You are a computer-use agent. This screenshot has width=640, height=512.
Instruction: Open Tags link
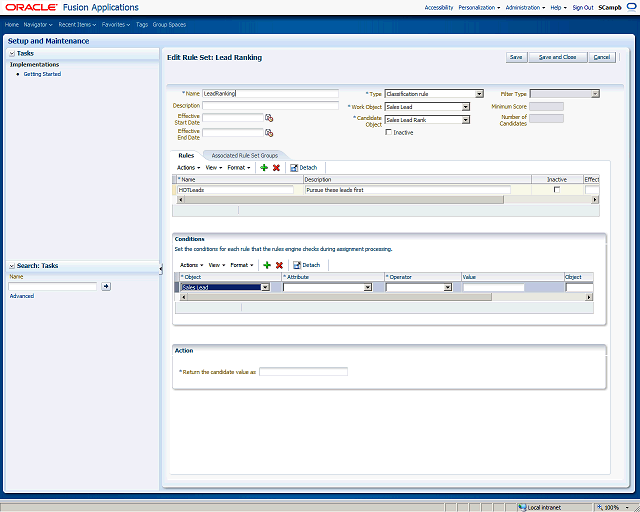click(x=142, y=24)
